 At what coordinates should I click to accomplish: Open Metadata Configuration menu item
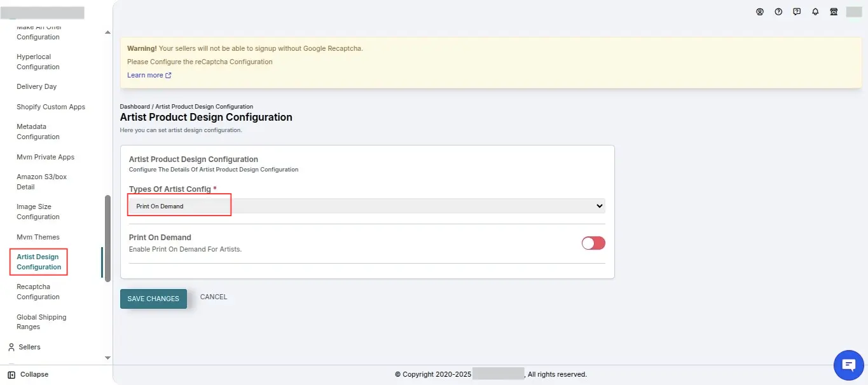(x=38, y=132)
